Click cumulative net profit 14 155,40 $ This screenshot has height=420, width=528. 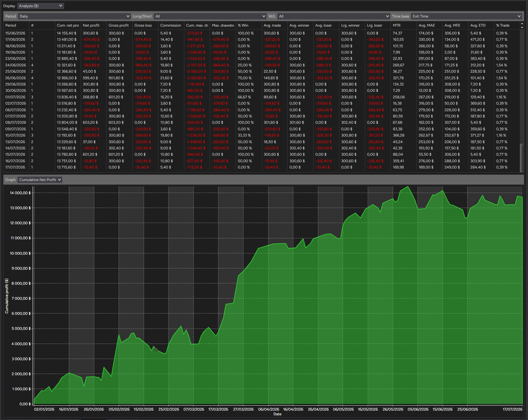[x=66, y=33]
